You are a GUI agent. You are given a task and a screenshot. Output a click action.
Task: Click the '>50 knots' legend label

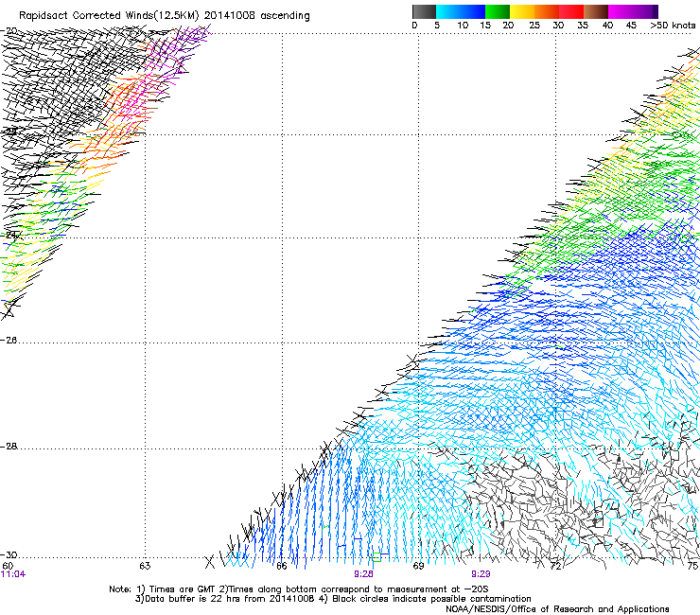(x=673, y=26)
